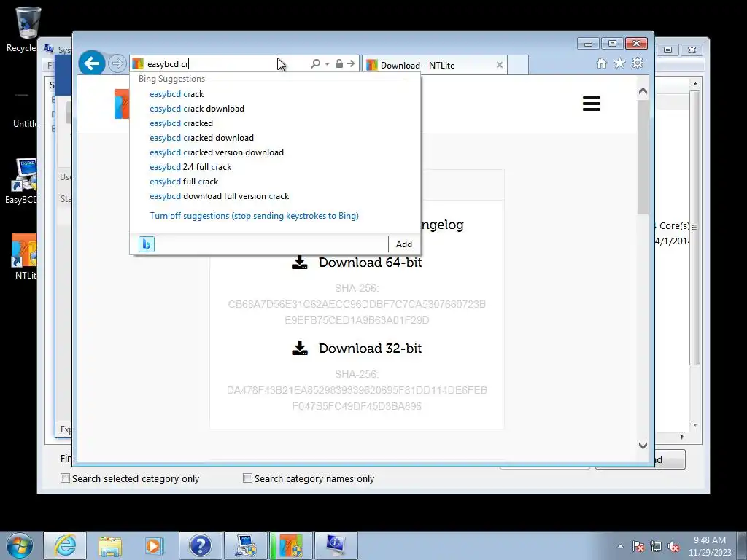Open Favorites star icon

click(x=619, y=63)
